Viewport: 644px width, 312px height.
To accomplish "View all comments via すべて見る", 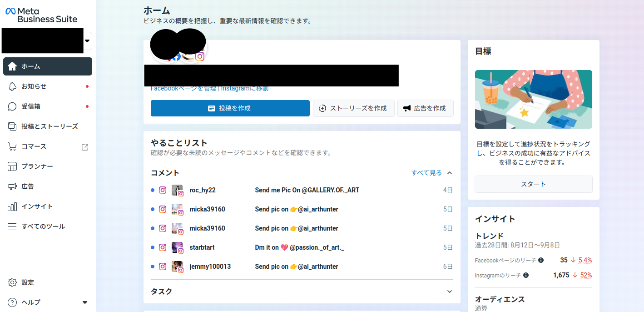I will click(426, 172).
